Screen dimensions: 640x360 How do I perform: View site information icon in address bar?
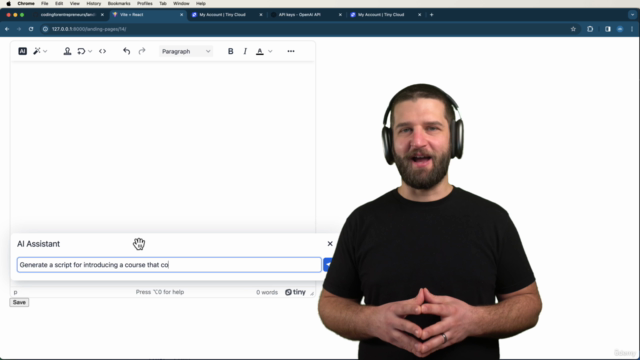point(45,29)
